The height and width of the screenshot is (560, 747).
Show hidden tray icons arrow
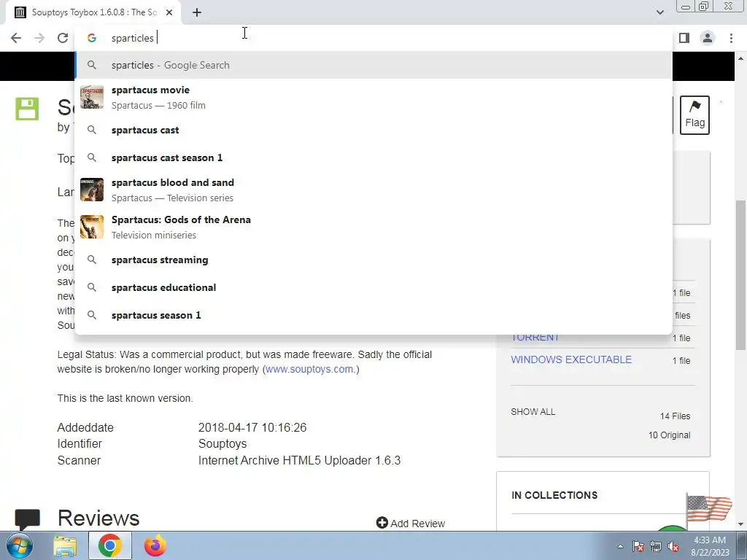620,546
